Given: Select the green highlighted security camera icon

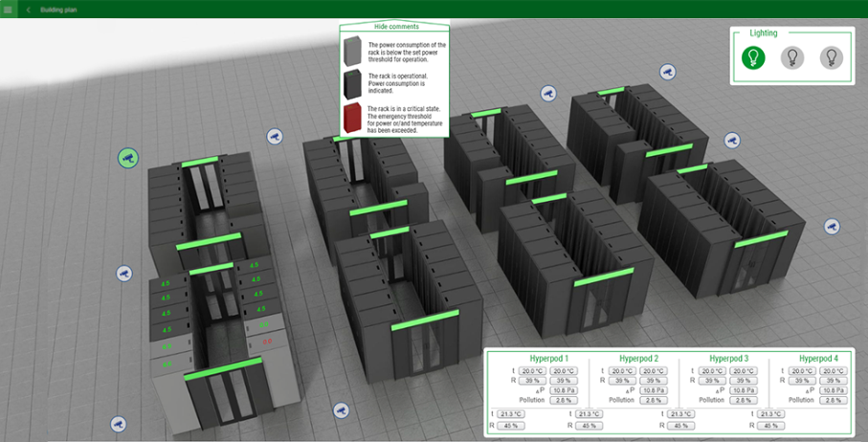Looking at the screenshot, I should pyautogui.click(x=127, y=158).
